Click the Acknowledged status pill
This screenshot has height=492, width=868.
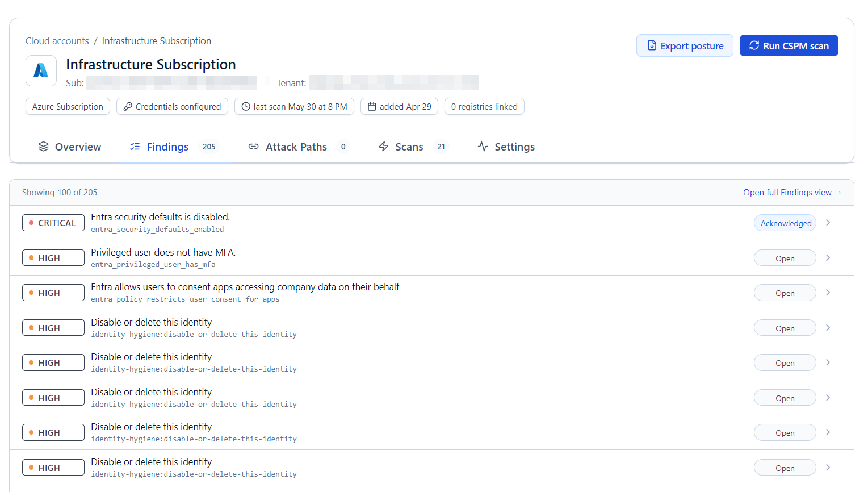tap(785, 223)
